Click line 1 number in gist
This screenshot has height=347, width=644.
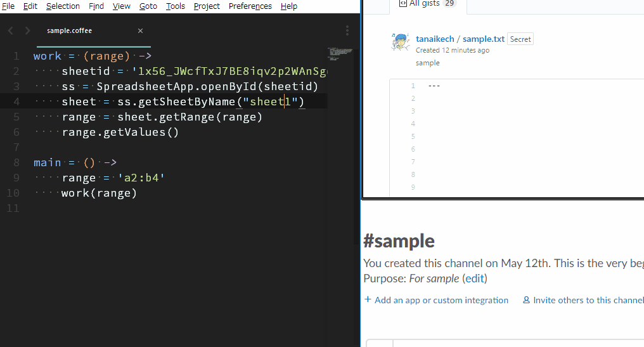[x=413, y=86]
